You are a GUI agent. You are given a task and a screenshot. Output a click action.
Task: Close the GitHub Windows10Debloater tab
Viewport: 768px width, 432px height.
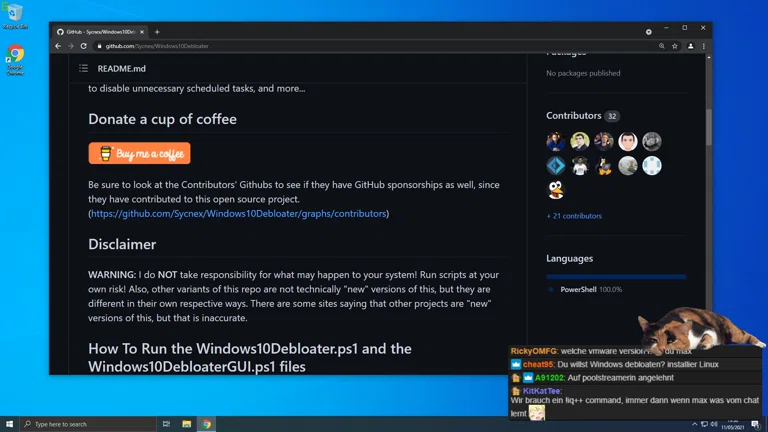[x=142, y=32]
